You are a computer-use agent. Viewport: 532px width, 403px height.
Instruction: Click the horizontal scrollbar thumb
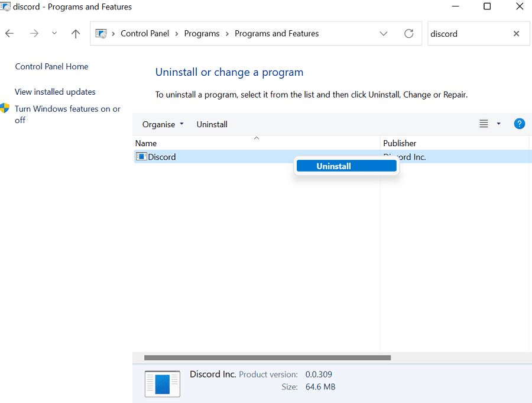tap(267, 357)
